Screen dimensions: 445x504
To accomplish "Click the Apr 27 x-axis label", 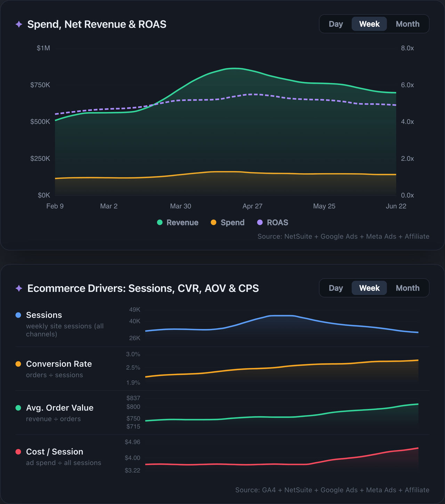I will click(252, 206).
